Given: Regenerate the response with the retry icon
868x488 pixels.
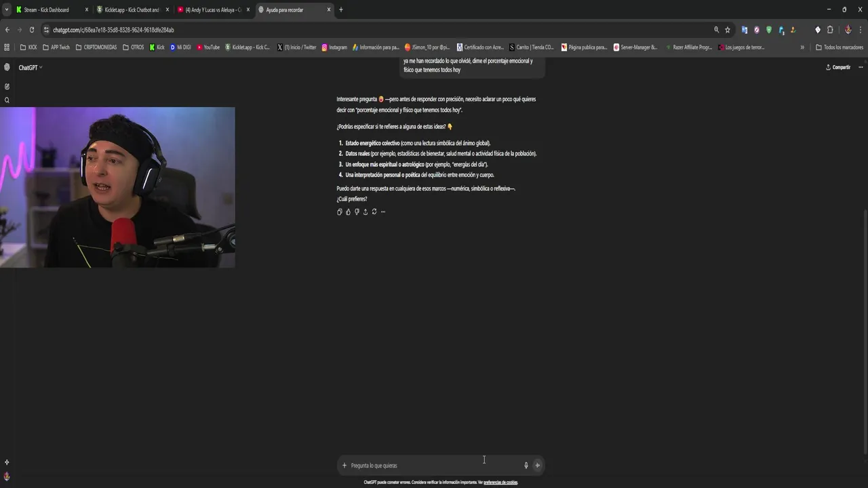Looking at the screenshot, I should [x=374, y=211].
